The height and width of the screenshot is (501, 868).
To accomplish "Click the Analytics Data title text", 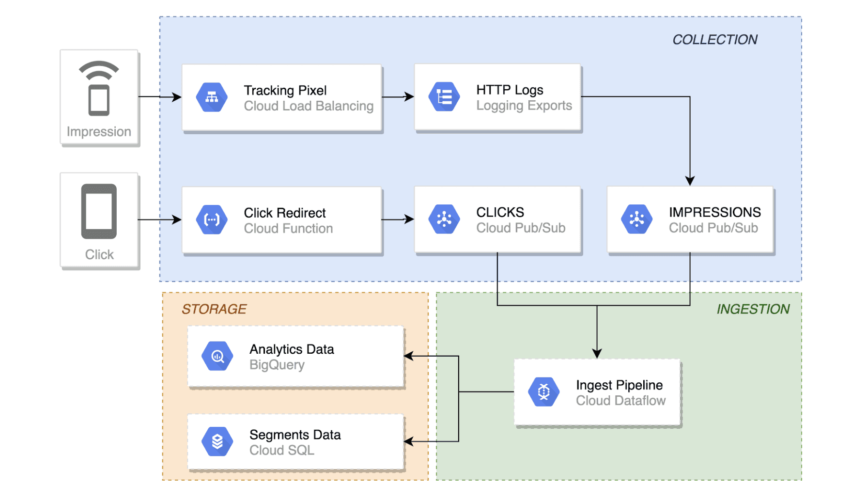I will pos(292,349).
